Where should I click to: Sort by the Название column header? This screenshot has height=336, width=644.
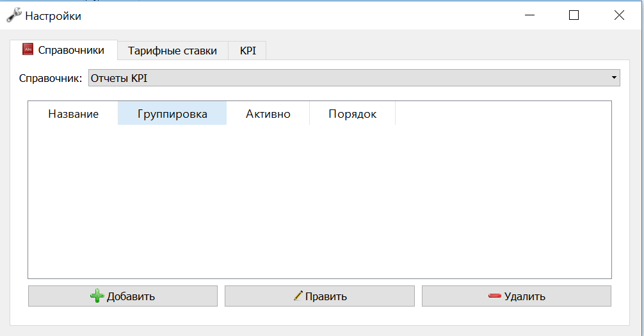pos(73,114)
